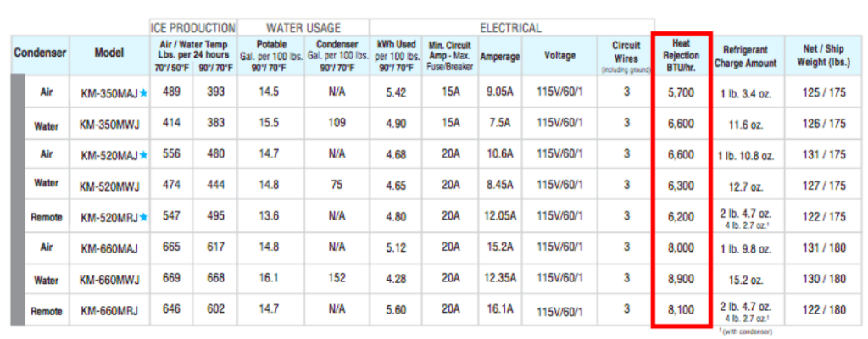Image resolution: width=868 pixels, height=339 pixels.
Task: Select the ELECTRICAL group header
Action: [x=510, y=27]
